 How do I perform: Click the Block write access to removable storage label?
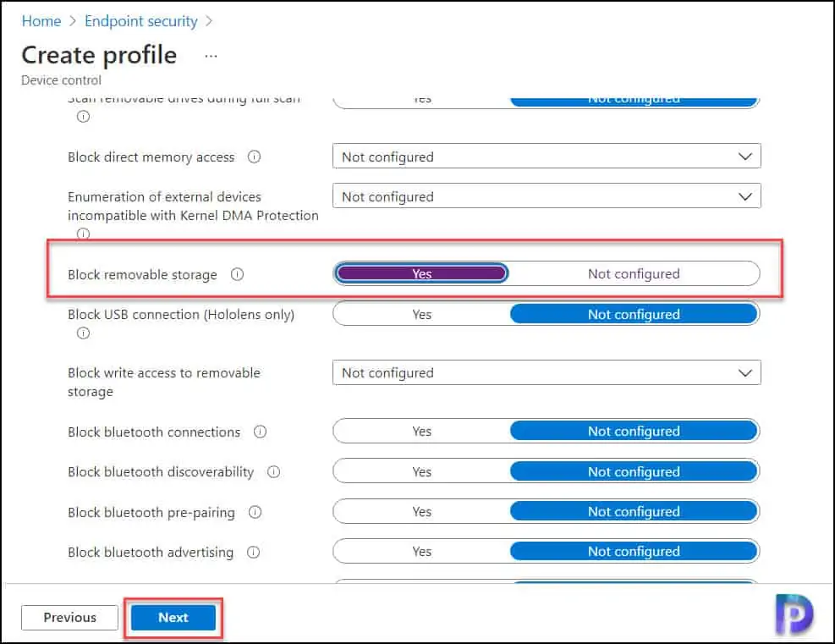tap(163, 383)
